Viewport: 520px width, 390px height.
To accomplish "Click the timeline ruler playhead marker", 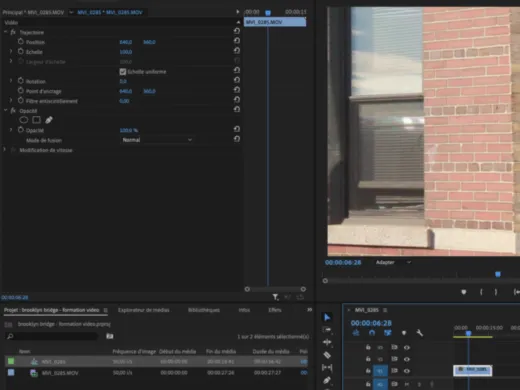I will tap(468, 333).
